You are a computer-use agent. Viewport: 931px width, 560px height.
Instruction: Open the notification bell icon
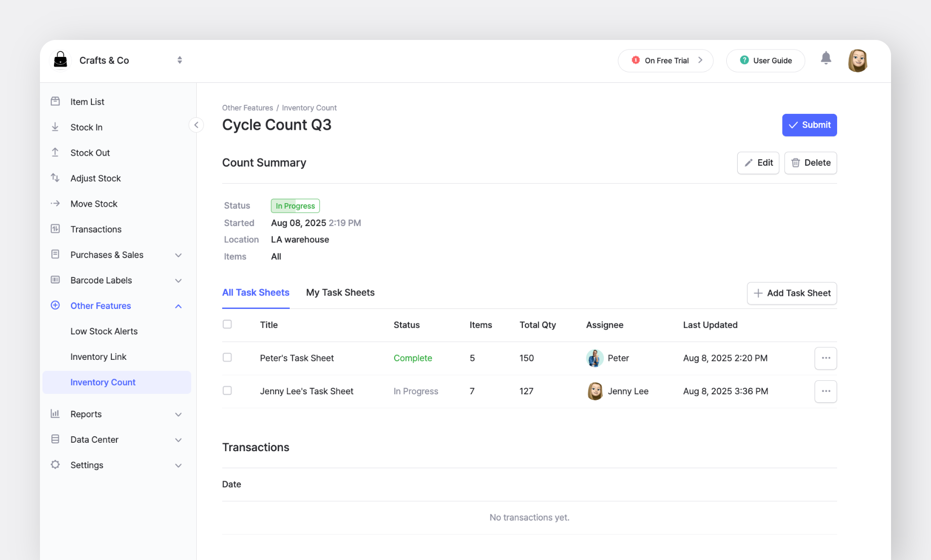click(826, 58)
